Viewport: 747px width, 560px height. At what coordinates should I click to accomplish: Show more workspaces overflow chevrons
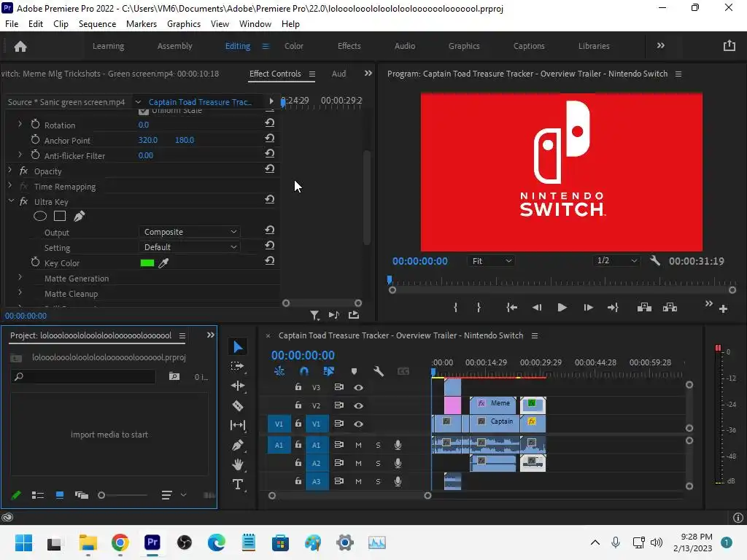661,46
